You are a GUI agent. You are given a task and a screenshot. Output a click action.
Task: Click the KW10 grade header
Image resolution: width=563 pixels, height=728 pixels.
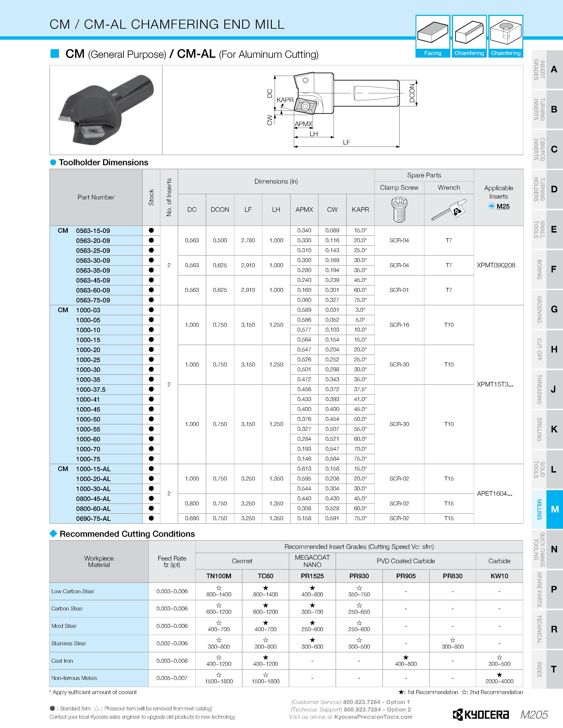499,576
